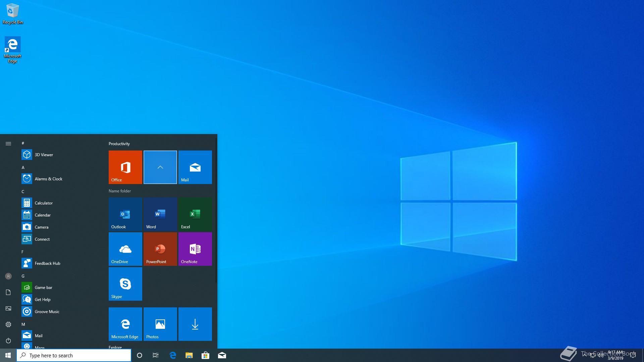Image resolution: width=644 pixels, height=362 pixels.
Task: Launch the Camera app
Action: pos(61,227)
